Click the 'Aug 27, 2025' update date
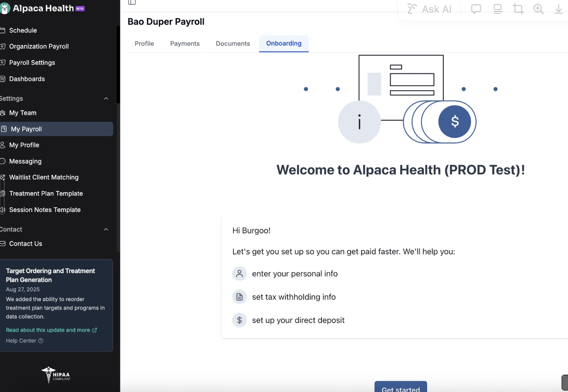Image resolution: width=568 pixels, height=392 pixels. 23,289
